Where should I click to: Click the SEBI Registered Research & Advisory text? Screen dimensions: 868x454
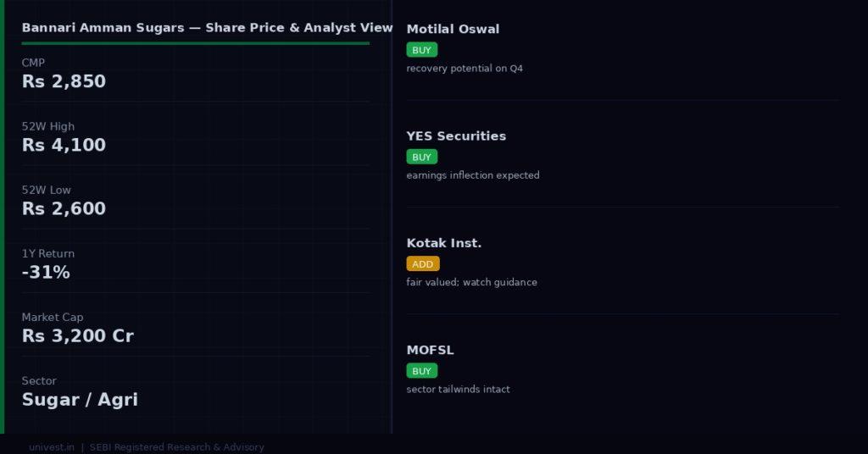(x=176, y=447)
